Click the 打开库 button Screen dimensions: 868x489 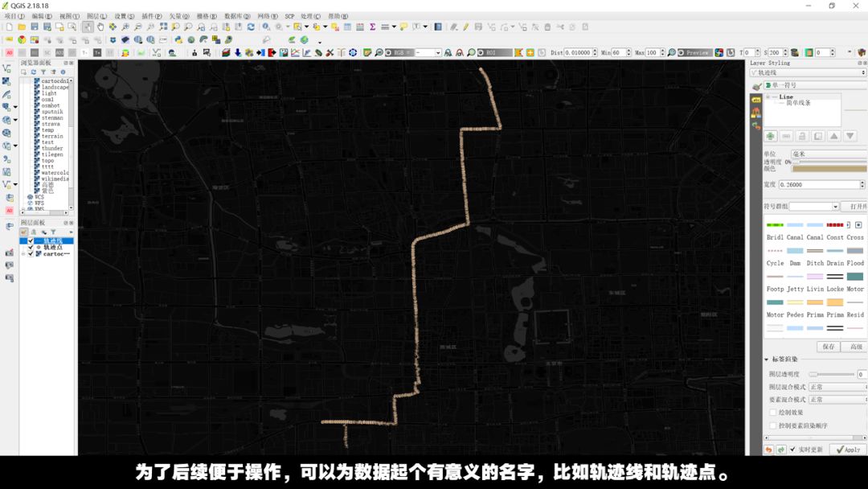coord(855,207)
